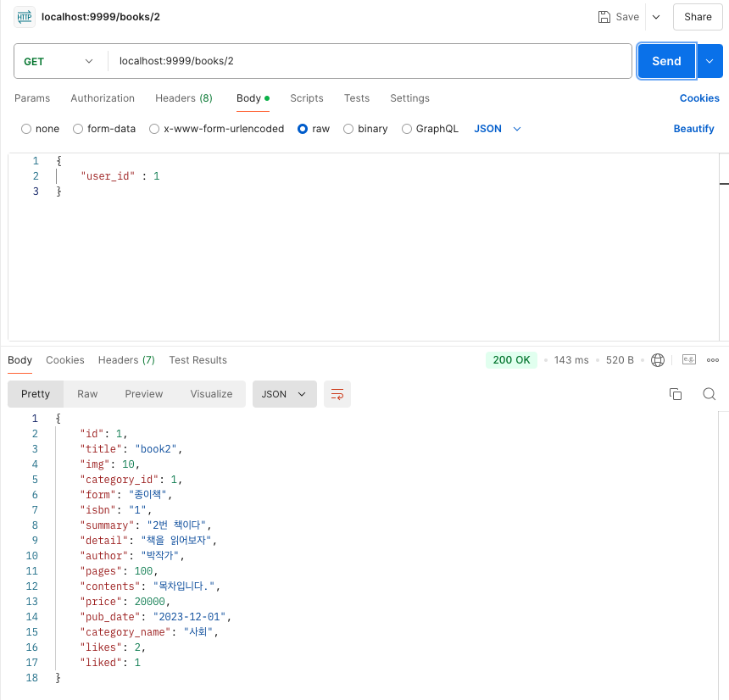Select the none body type radio

click(x=26, y=129)
